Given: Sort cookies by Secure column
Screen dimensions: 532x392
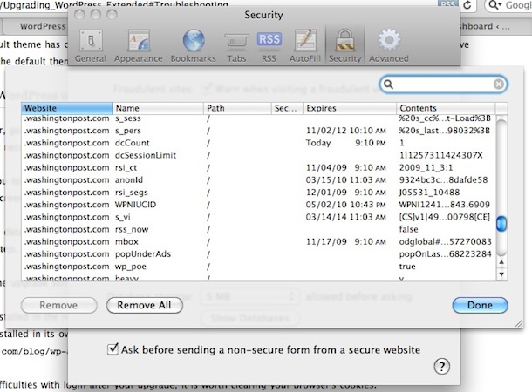Looking at the screenshot, I should click(287, 108).
